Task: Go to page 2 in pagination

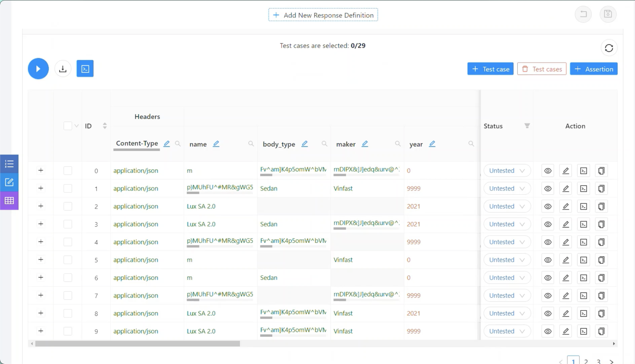Action: pos(586,361)
